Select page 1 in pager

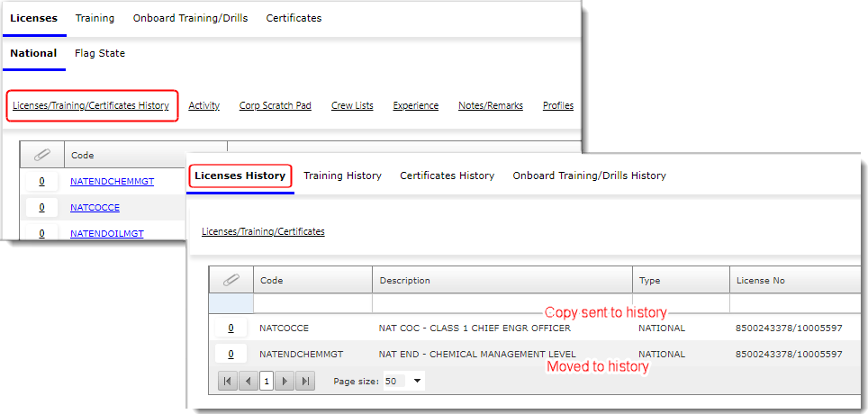[x=267, y=381]
